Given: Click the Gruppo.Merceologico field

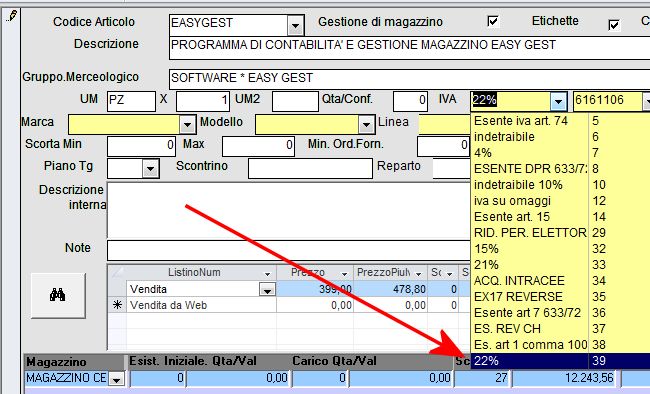Looking at the screenshot, I should 410,79.
